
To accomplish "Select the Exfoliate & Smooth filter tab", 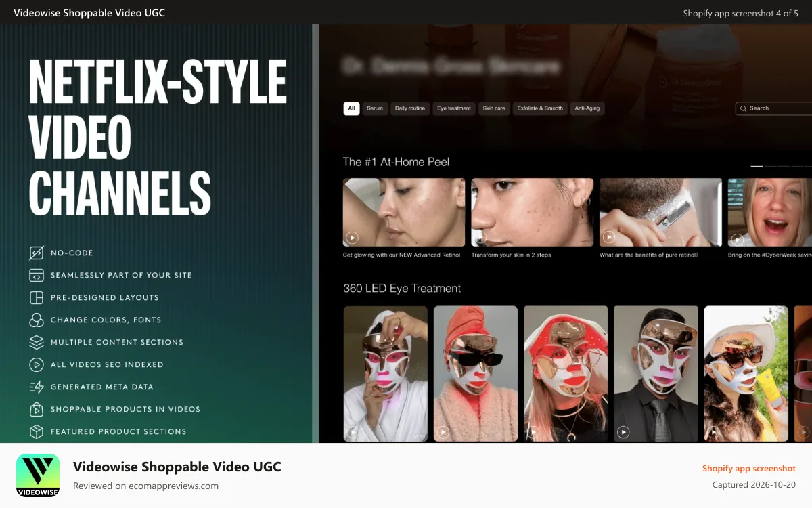I will pos(540,108).
